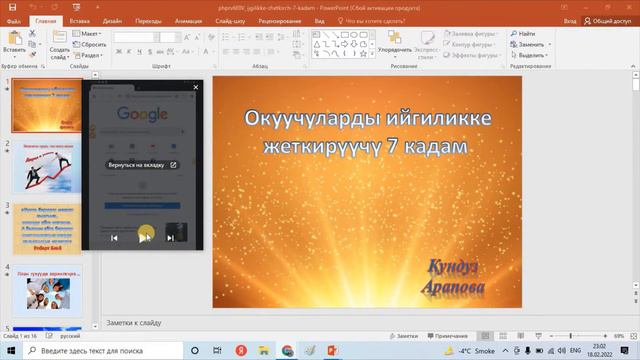The width and height of the screenshot is (640, 360).
Task: Click Comments (Примечания) in status bar
Action: [447, 336]
